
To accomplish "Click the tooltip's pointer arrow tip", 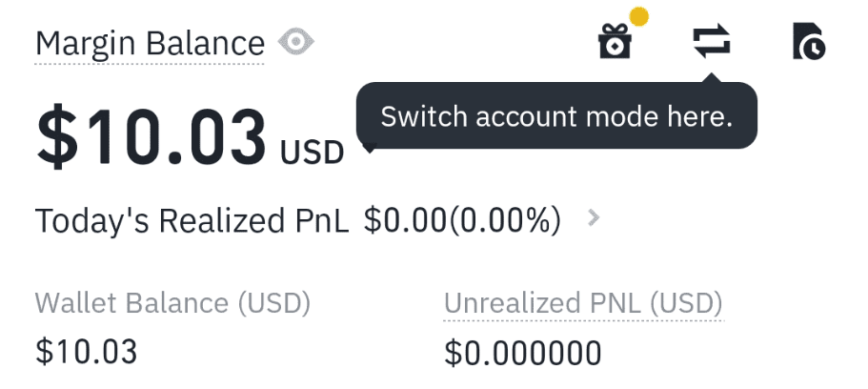I will [x=711, y=76].
